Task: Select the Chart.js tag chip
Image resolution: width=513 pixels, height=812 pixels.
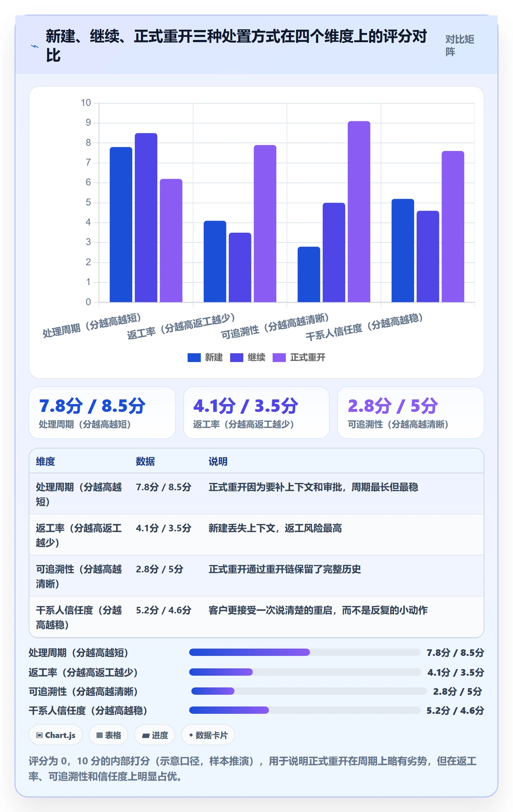Action: tap(56, 735)
